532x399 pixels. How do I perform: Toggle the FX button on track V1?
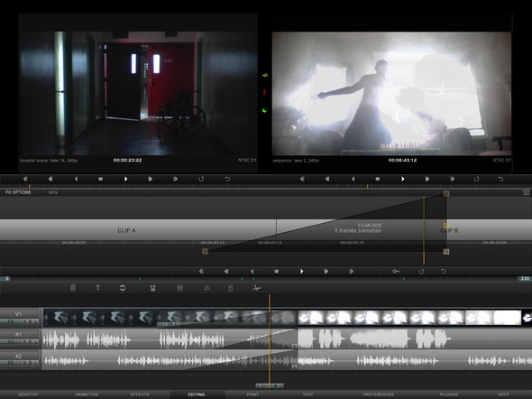11,321
